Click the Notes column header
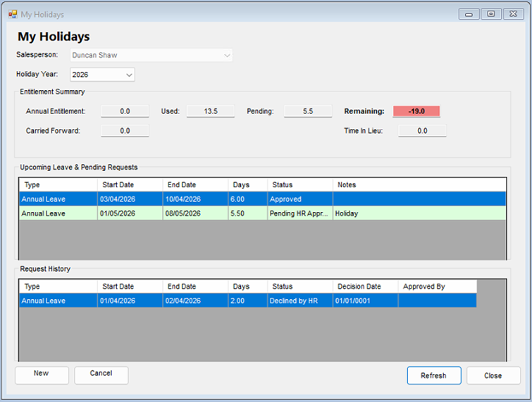This screenshot has width=532, height=402. 419,184
